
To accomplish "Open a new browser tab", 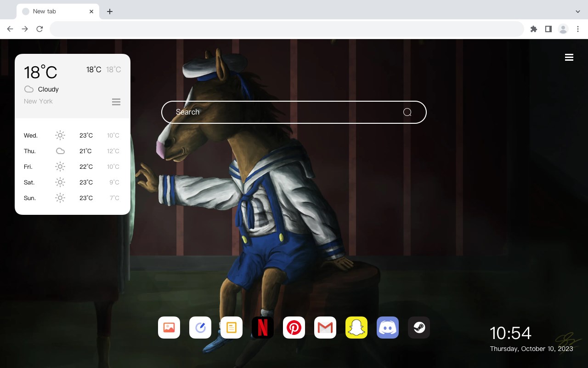I will click(x=109, y=11).
